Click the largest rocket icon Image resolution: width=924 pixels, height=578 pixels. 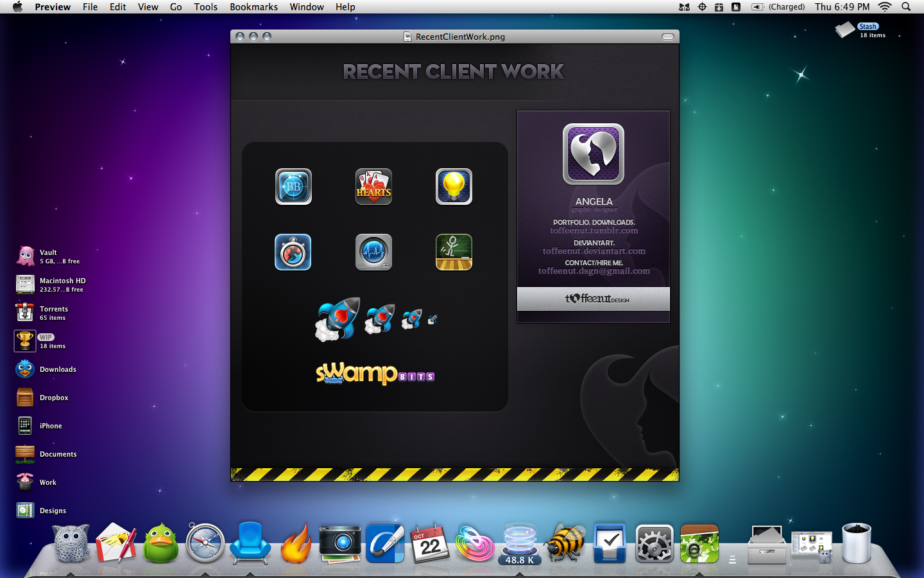click(338, 319)
